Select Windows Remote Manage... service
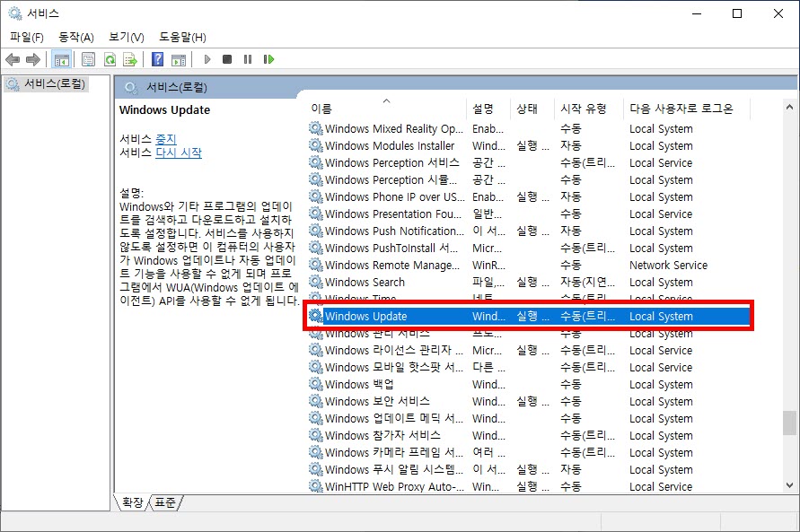The width and height of the screenshot is (800, 532). pos(529,265)
